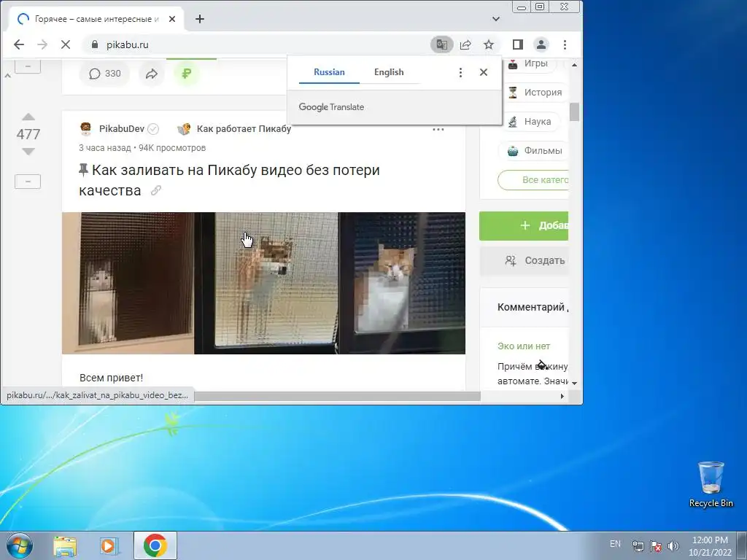The height and width of the screenshot is (560, 747).
Task: Open the Chrome three-dot menu
Action: [565, 44]
